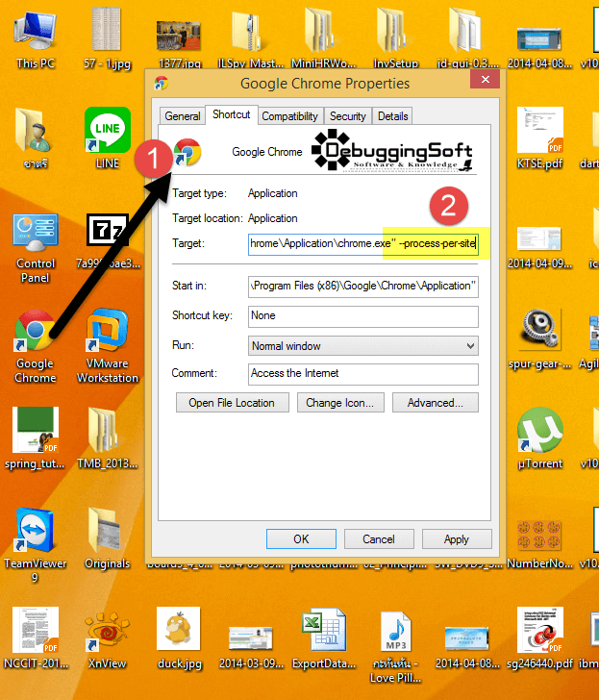Select the 57 - 1.jpg file icon
This screenshot has height=700, width=599.
pyautogui.click(x=107, y=30)
